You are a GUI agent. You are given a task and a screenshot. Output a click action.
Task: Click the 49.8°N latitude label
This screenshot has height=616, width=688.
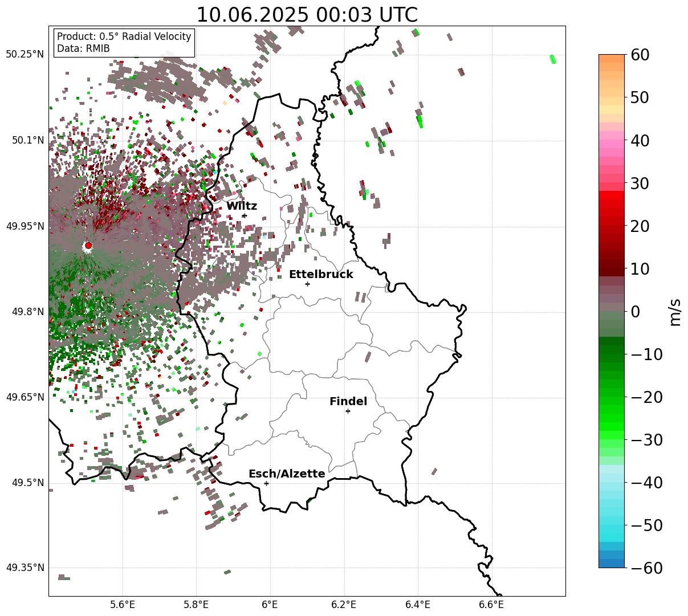coord(27,312)
